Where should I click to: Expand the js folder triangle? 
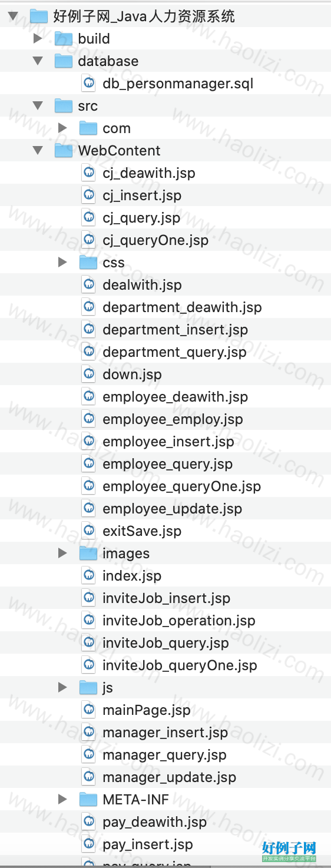coord(63,688)
